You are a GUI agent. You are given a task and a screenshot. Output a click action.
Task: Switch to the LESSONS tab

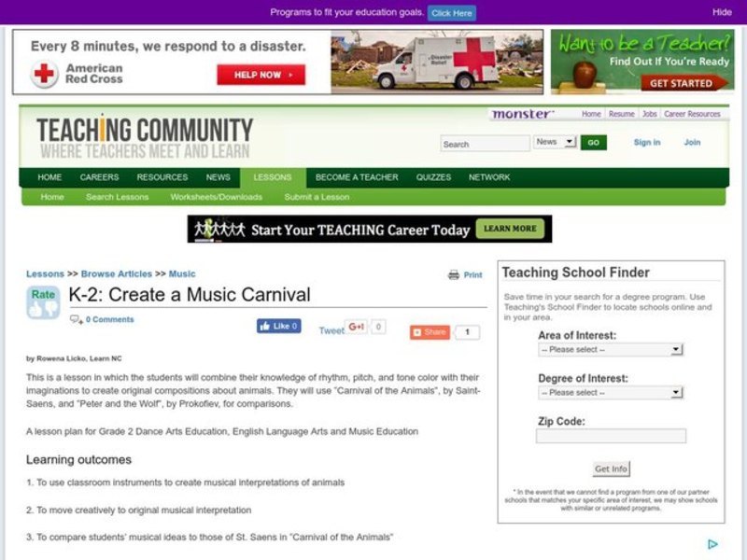coord(272,176)
